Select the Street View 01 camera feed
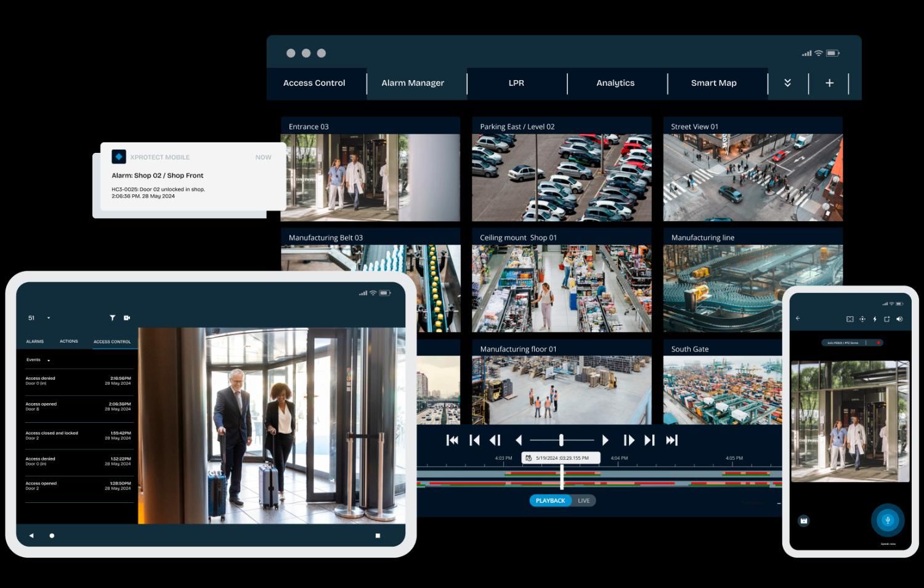 (x=753, y=169)
